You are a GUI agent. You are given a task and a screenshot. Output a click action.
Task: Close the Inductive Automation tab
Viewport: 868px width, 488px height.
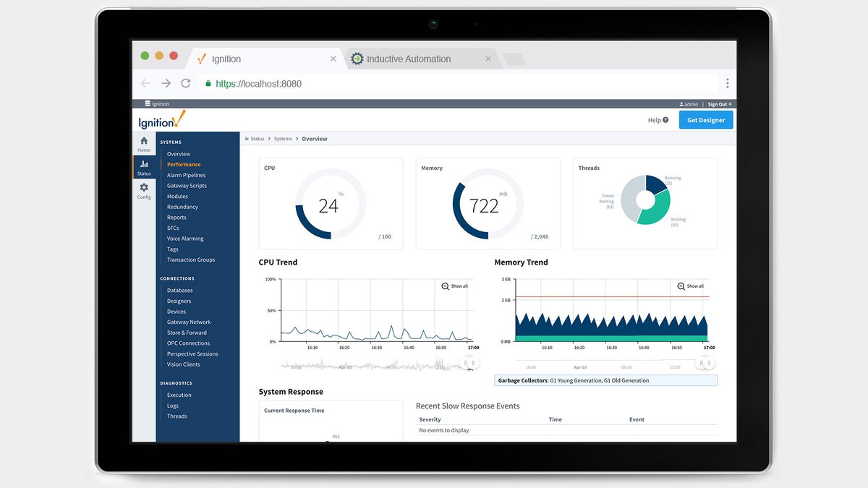[488, 59]
